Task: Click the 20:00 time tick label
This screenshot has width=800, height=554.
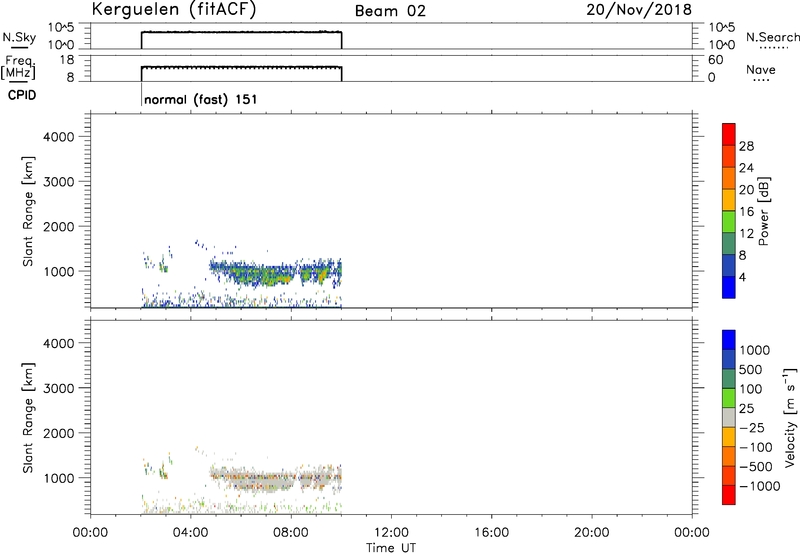Action: (x=591, y=533)
